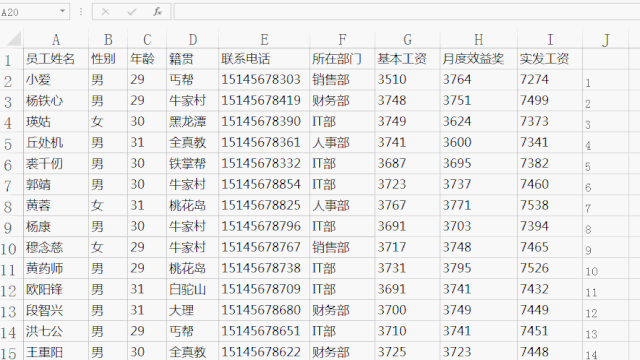Select the cell containing 黑龙潭
The image size is (640, 360).
click(x=193, y=122)
